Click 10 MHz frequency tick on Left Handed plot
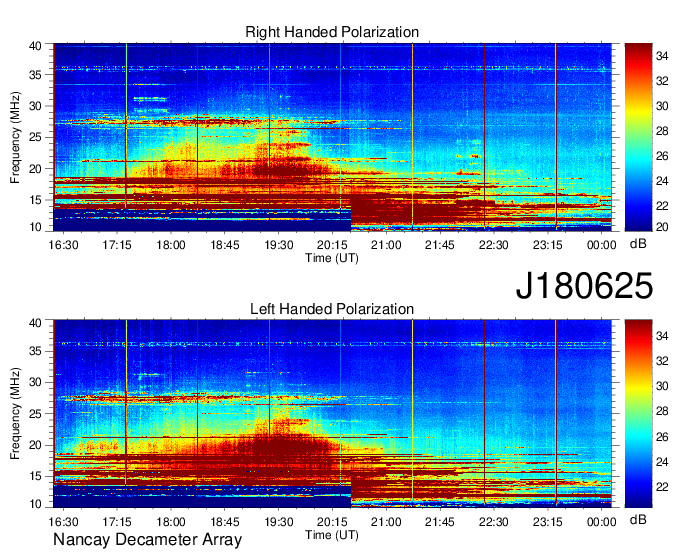The height and width of the screenshot is (552, 680). click(35, 504)
